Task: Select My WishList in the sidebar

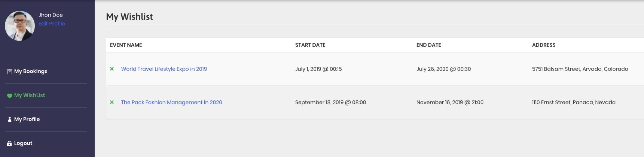Action: tap(30, 95)
